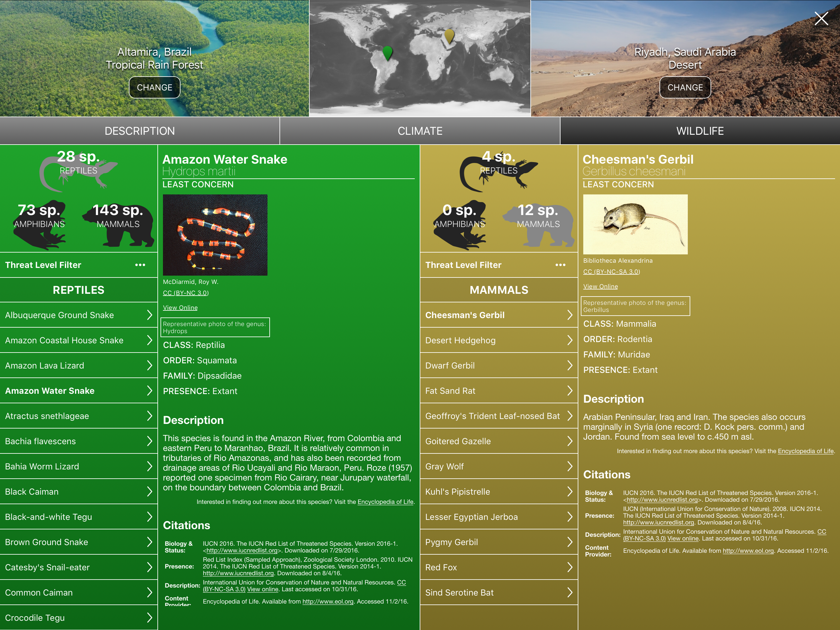Select the Brazil amphibians frog icon
Image resolution: width=840 pixels, height=630 pixels.
[39, 225]
